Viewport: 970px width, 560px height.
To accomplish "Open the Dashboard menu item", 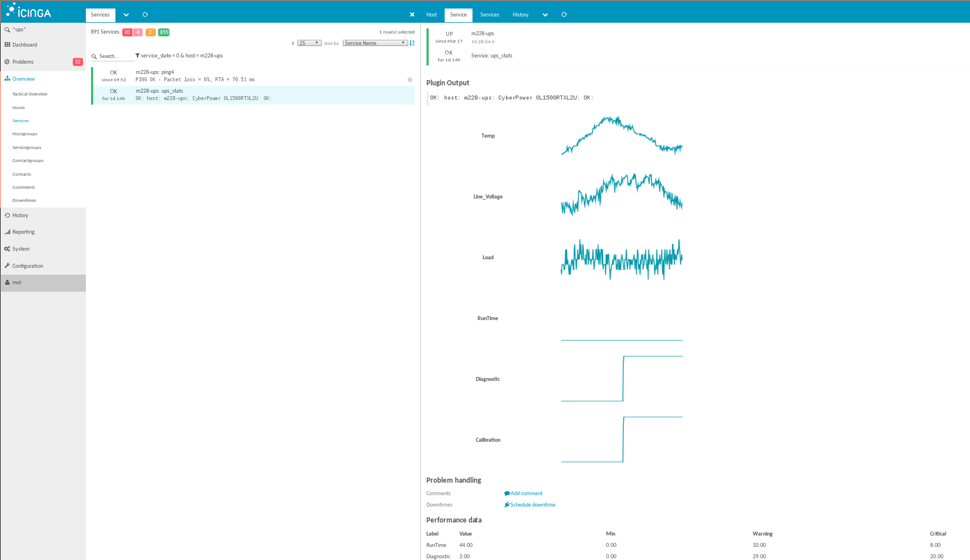I will coord(24,45).
